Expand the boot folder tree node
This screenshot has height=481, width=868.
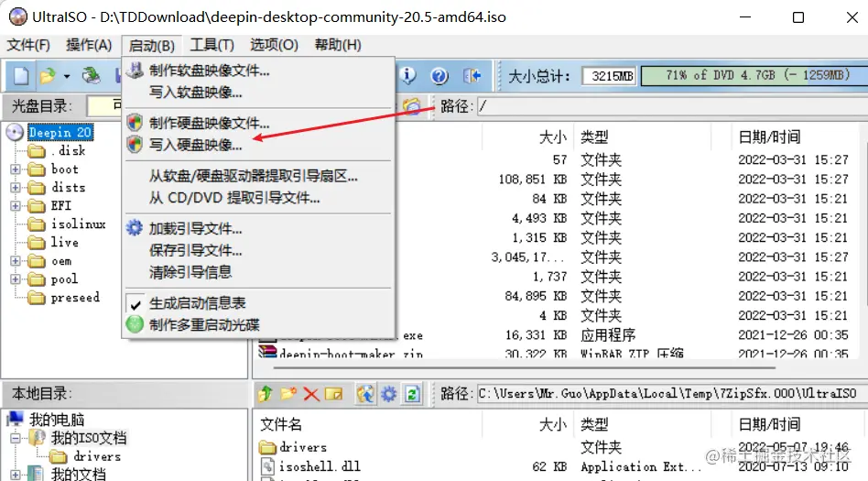click(16, 169)
